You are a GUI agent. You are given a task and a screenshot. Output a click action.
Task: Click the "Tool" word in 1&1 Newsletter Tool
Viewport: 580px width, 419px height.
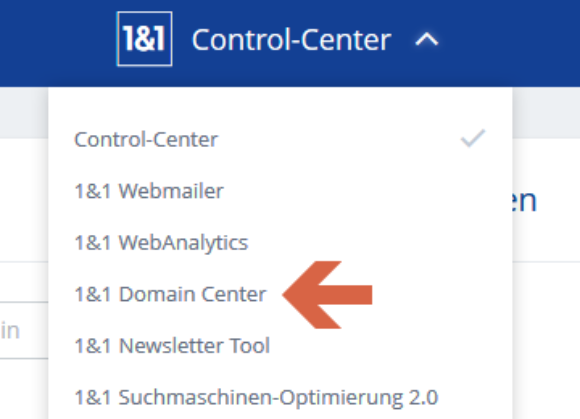(250, 346)
